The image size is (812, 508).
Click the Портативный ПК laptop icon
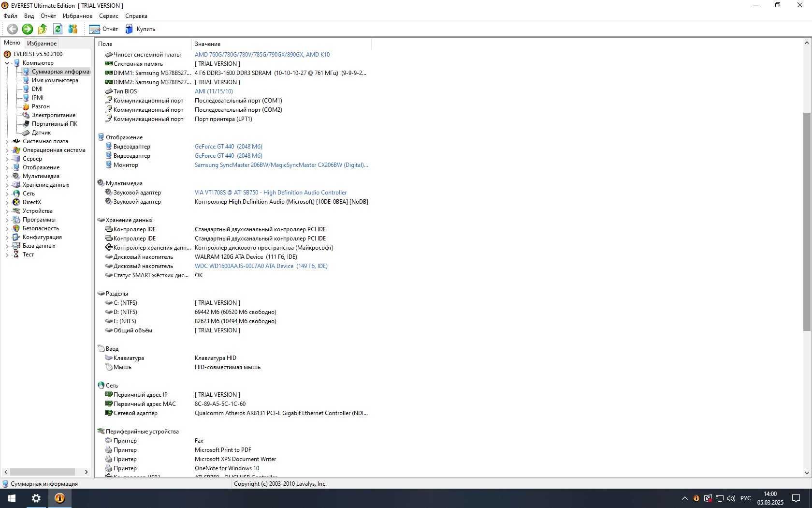(26, 124)
